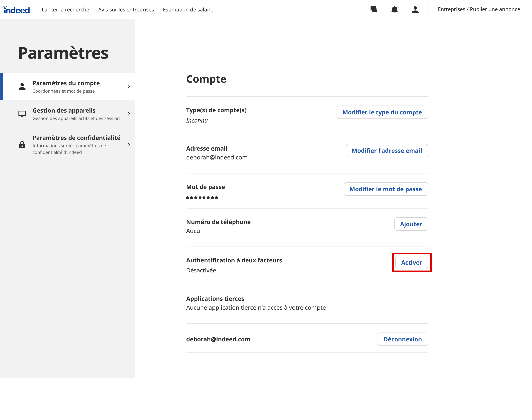Viewport: 532px width, 420px height.
Task: Expand the chevron next to Paramètres du compte
Action: pyautogui.click(x=129, y=86)
